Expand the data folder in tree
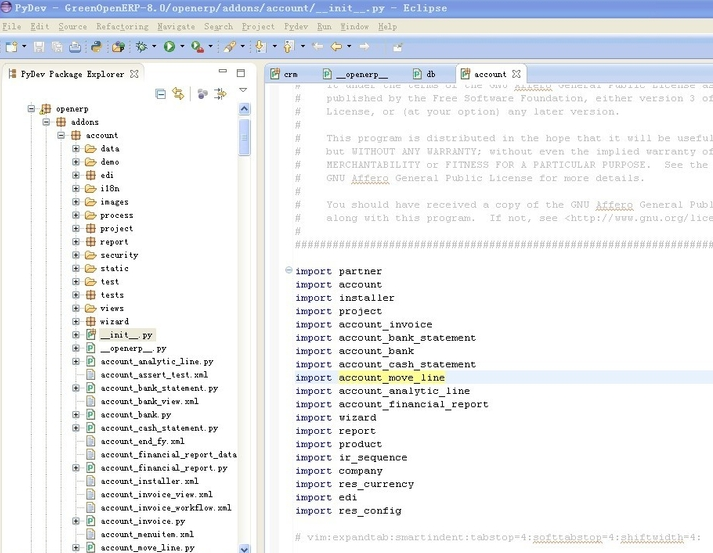The height and width of the screenshot is (553, 713). tap(75, 148)
